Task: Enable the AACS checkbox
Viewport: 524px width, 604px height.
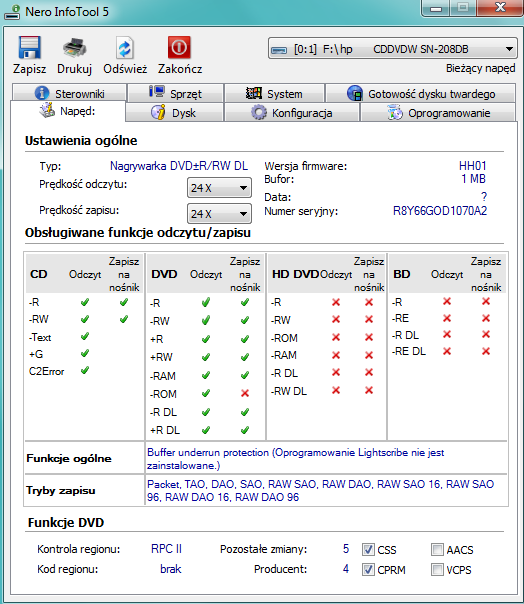Action: tap(437, 549)
